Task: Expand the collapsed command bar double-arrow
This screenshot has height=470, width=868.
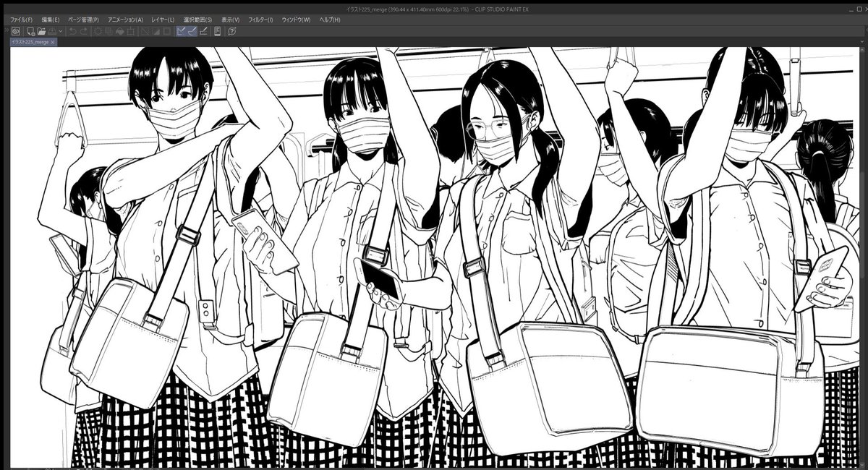Action: click(x=6, y=30)
